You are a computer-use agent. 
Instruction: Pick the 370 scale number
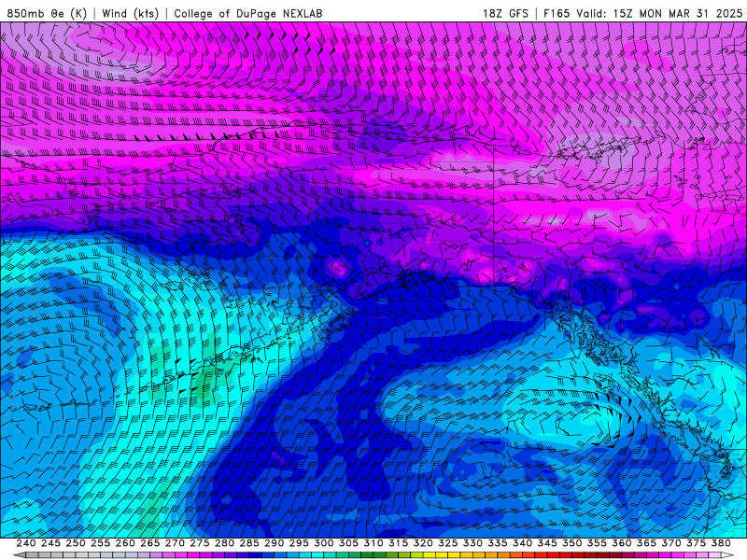click(671, 543)
